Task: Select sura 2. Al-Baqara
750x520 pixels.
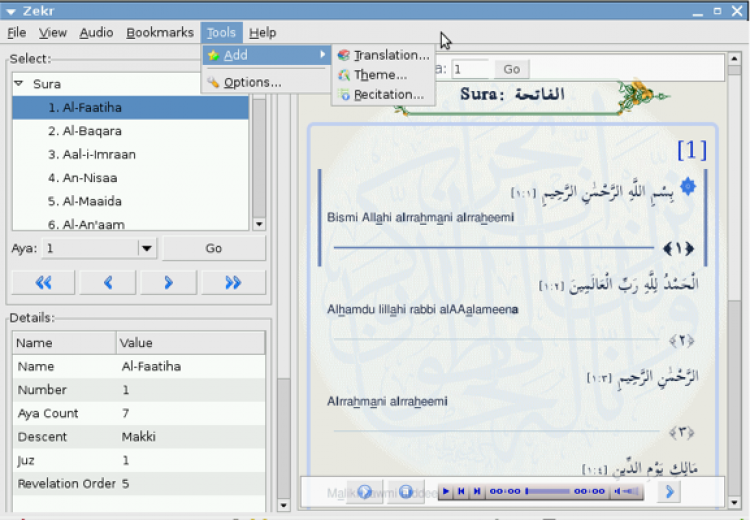Action: (131, 131)
